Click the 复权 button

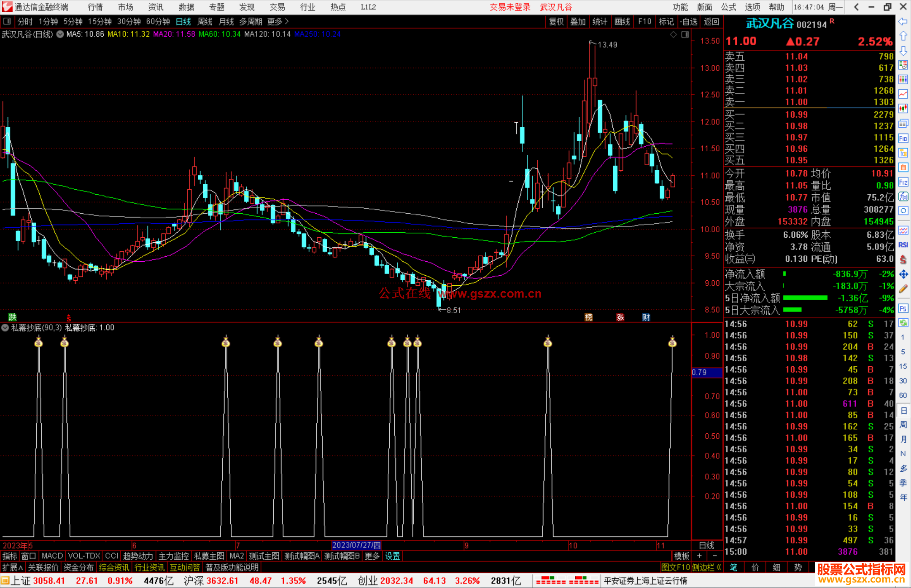point(556,21)
